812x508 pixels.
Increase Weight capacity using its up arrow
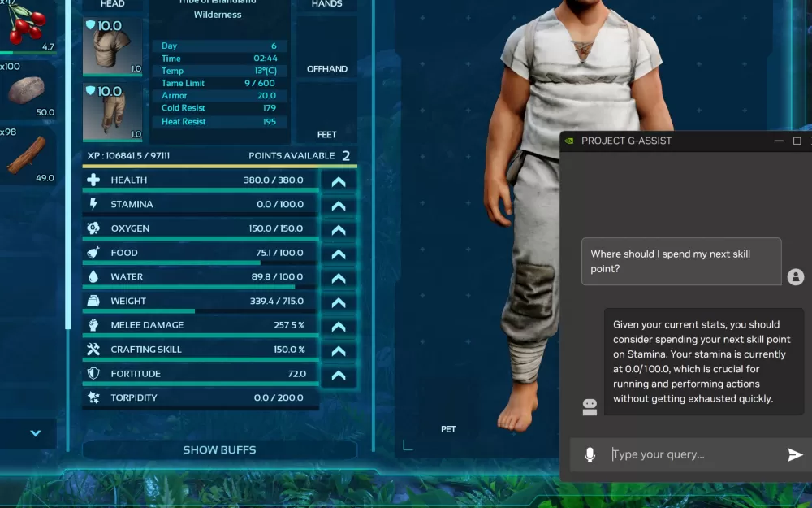pyautogui.click(x=339, y=302)
